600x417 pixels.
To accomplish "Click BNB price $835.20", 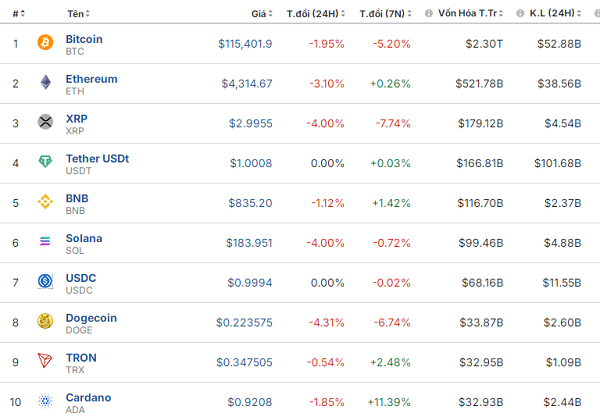I will tap(250, 203).
